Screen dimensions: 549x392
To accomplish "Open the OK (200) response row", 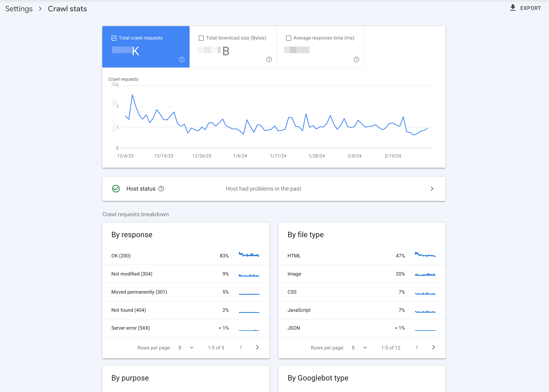I will pos(186,256).
